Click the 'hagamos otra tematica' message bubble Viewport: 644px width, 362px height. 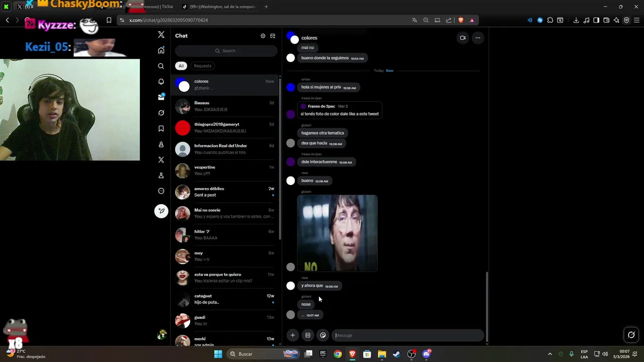[323, 133]
